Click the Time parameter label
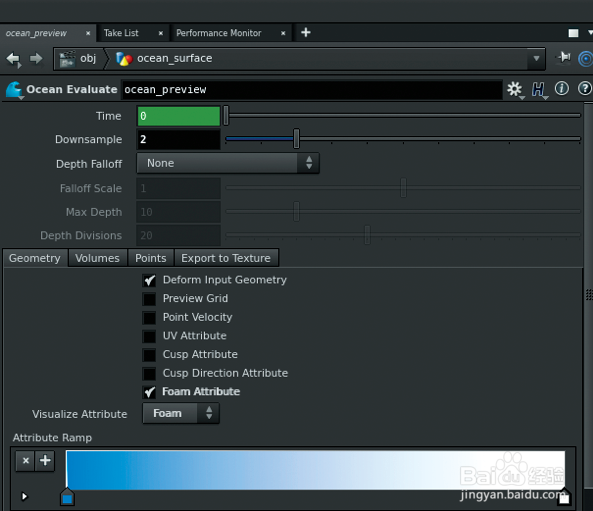This screenshot has width=593, height=511. click(109, 116)
